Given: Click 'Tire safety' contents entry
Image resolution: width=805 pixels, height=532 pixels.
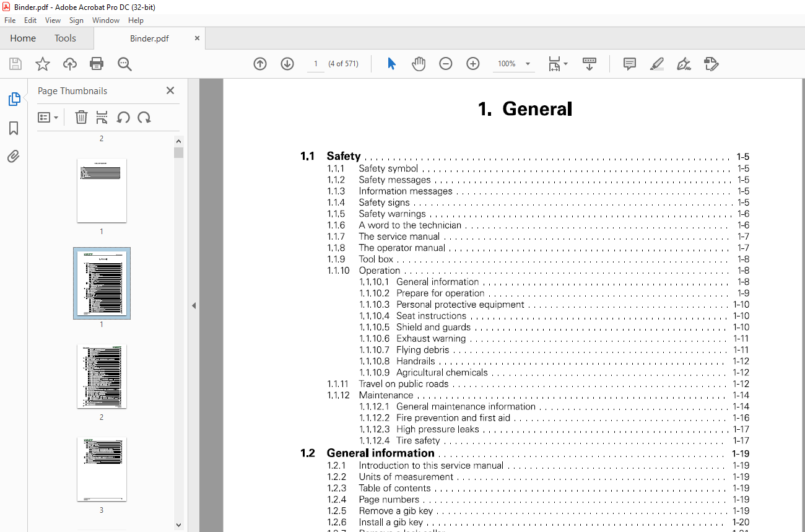Looking at the screenshot, I should 418,440.
